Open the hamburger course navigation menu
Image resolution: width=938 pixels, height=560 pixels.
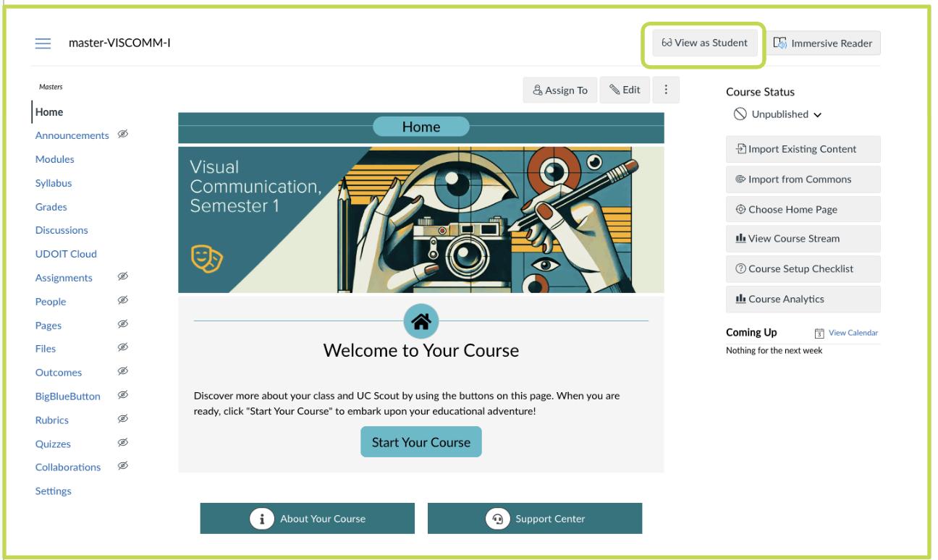[44, 43]
